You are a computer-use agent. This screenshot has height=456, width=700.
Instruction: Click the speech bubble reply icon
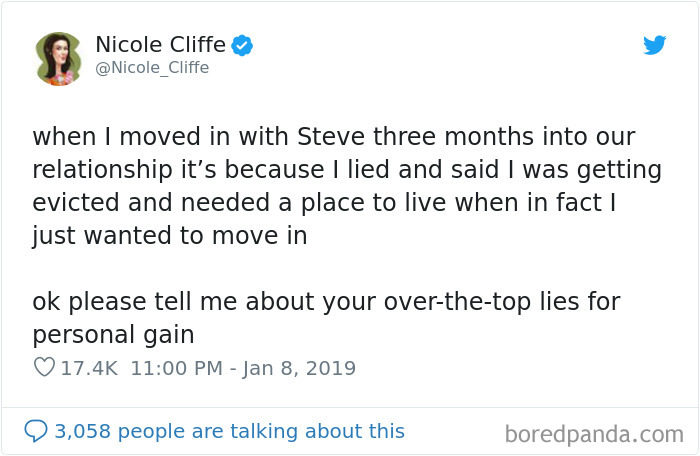tap(35, 431)
